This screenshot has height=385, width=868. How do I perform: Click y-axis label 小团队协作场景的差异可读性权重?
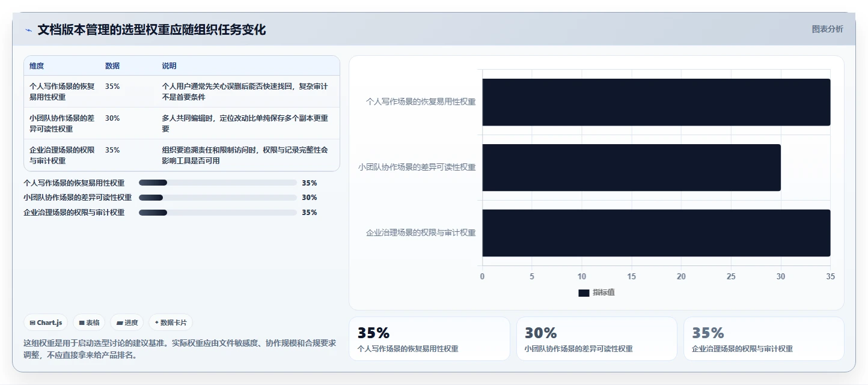point(417,168)
